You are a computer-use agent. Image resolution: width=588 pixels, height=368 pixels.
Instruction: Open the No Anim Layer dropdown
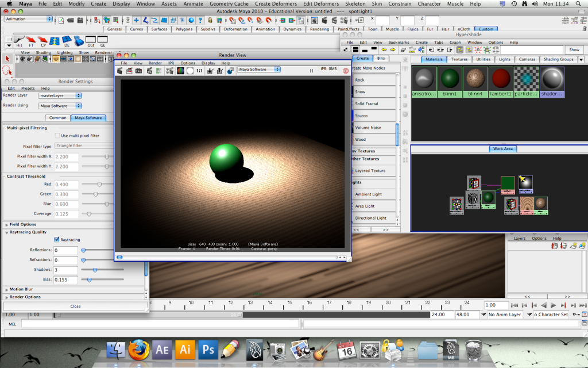pyautogui.click(x=483, y=315)
